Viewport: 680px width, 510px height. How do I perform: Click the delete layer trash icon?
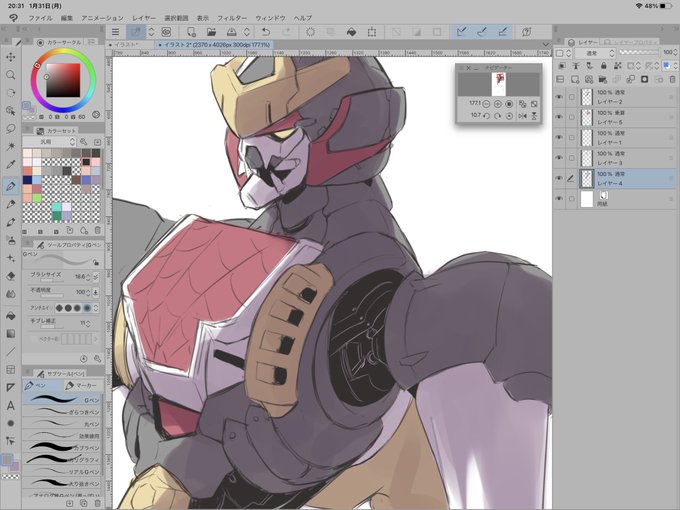[672, 79]
